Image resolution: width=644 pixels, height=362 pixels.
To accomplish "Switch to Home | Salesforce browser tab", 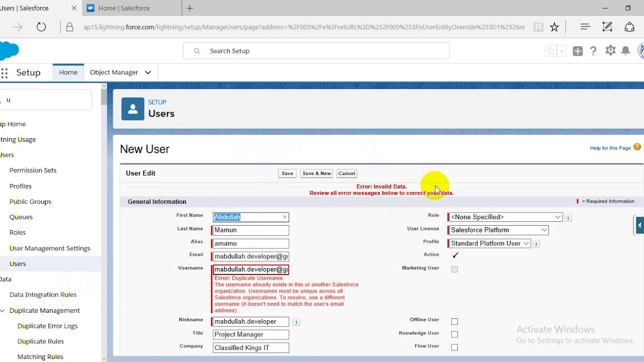I will [132, 8].
